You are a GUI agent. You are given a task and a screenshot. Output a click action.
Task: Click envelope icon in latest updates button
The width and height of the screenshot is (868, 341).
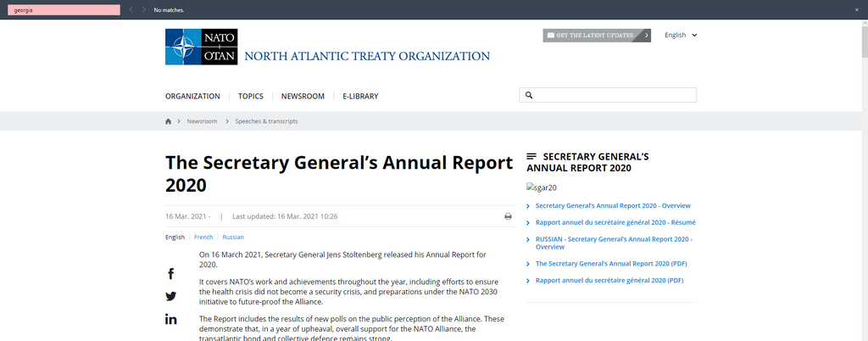coord(551,36)
